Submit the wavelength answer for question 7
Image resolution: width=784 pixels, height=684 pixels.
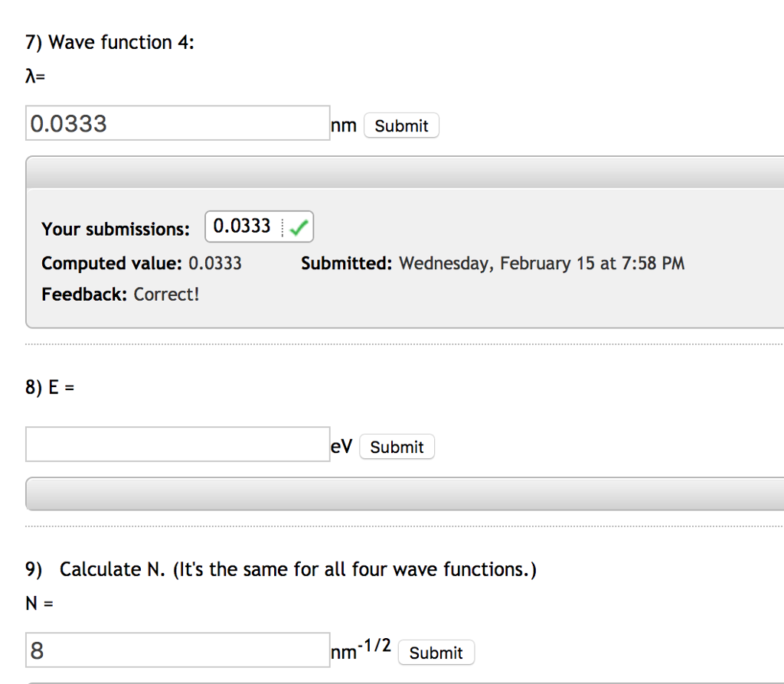[x=401, y=125]
